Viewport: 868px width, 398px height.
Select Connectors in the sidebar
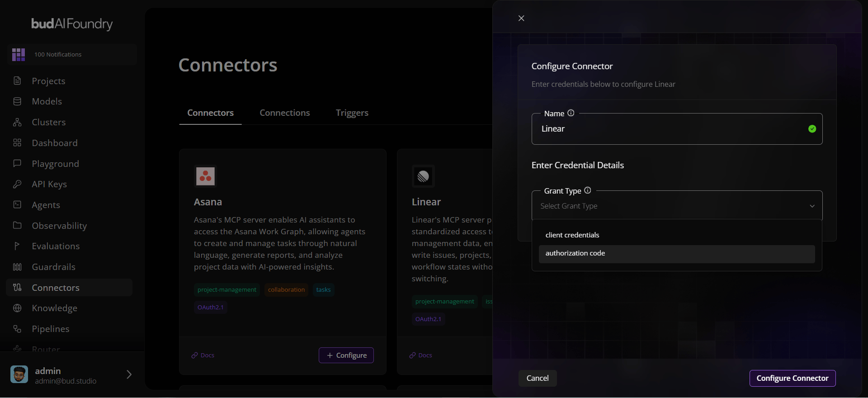(x=69, y=288)
